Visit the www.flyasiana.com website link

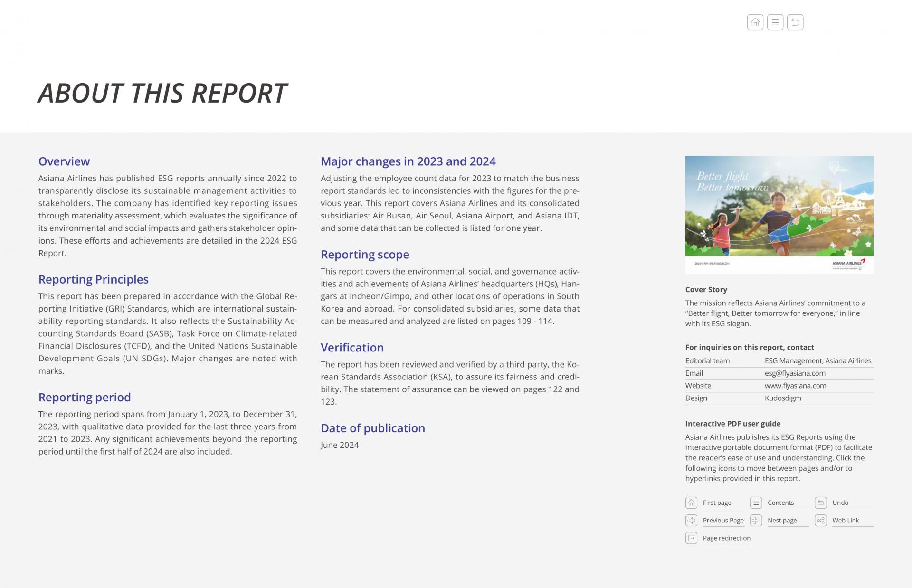pyautogui.click(x=795, y=386)
